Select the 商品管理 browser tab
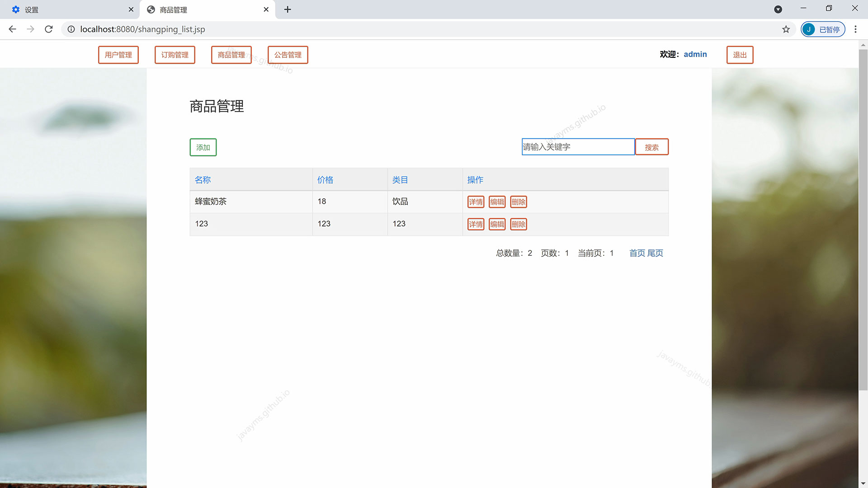868x488 pixels. coord(208,9)
